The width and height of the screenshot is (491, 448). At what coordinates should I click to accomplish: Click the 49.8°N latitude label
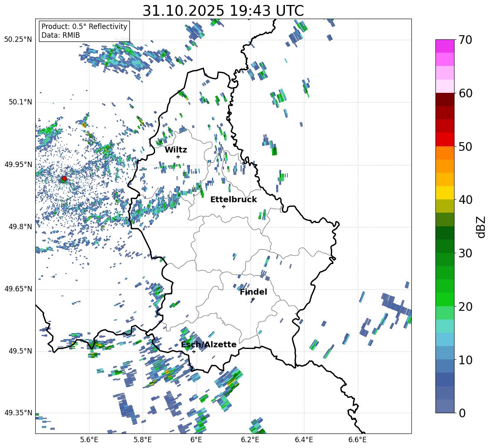(20, 227)
